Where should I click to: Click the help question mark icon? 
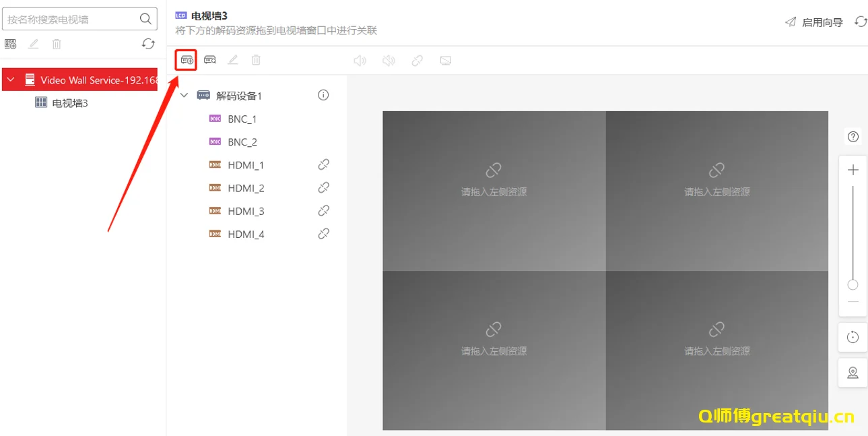click(853, 137)
